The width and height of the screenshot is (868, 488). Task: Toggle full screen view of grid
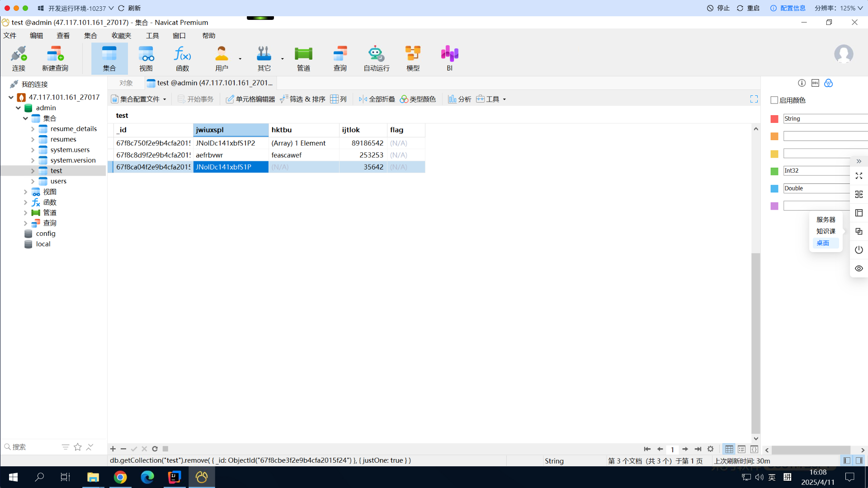click(x=754, y=99)
